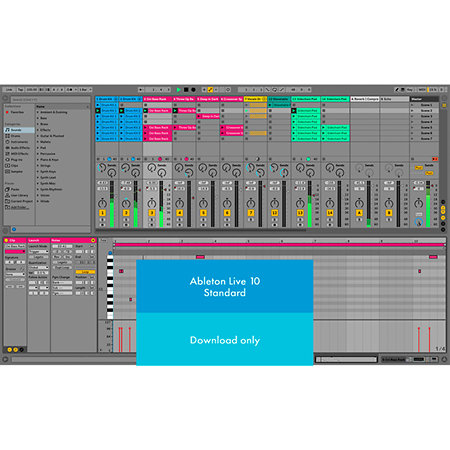
Task: Select the Notes panel header
Action: click(73, 240)
